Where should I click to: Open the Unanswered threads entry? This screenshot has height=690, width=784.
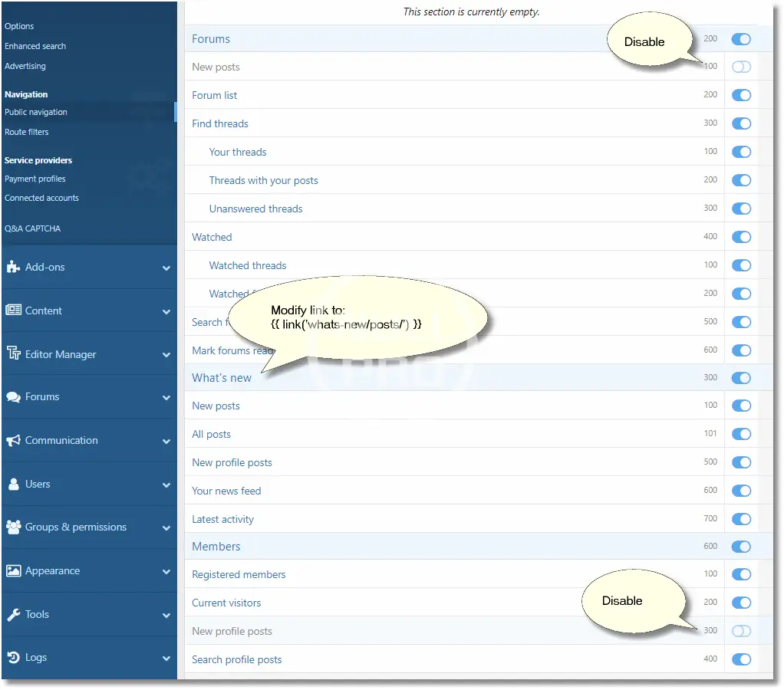click(255, 209)
